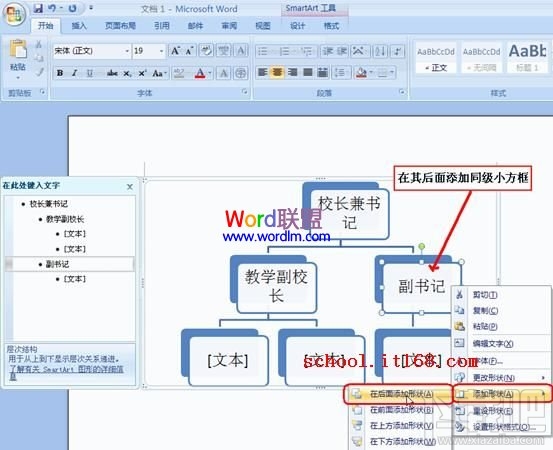
Task: Shrink font size with small A button
Action: click(x=189, y=51)
